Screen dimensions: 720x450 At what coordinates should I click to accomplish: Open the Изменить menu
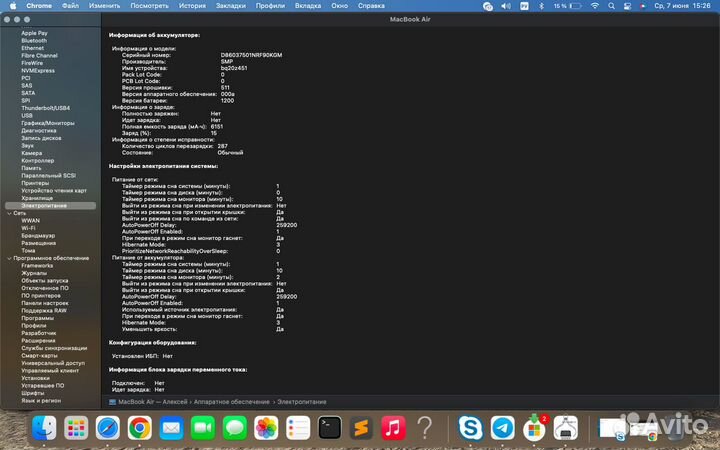(x=104, y=6)
